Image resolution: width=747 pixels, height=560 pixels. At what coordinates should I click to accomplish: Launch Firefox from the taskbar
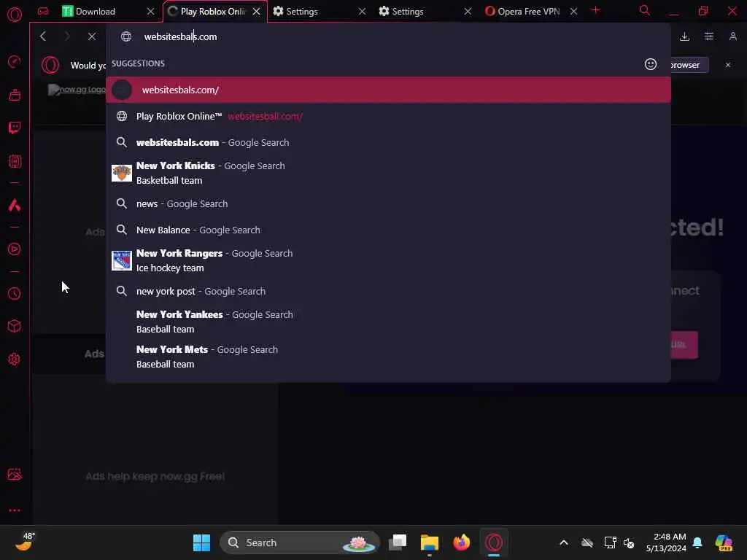(461, 542)
